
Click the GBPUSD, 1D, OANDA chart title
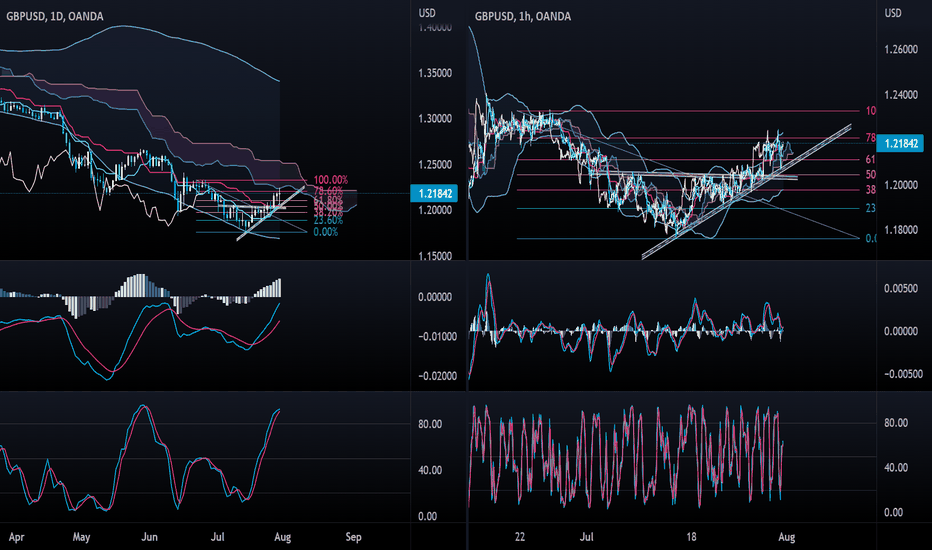pos(55,17)
